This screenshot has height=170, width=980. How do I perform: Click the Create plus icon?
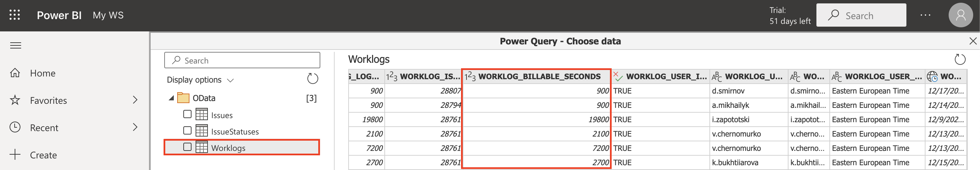click(x=15, y=154)
